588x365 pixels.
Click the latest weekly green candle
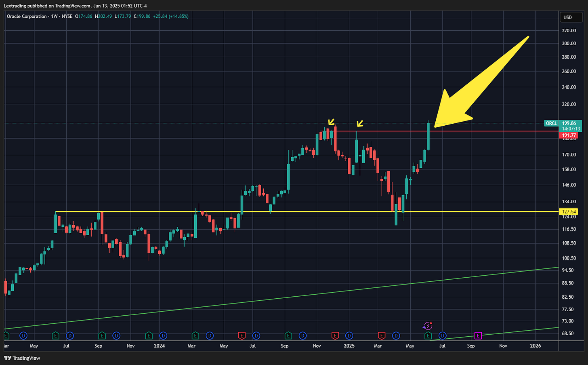point(428,136)
